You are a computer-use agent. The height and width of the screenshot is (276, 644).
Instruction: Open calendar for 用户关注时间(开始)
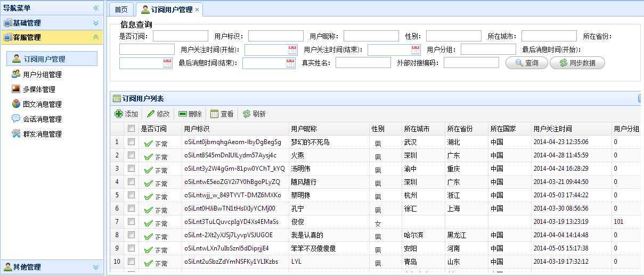(x=292, y=50)
